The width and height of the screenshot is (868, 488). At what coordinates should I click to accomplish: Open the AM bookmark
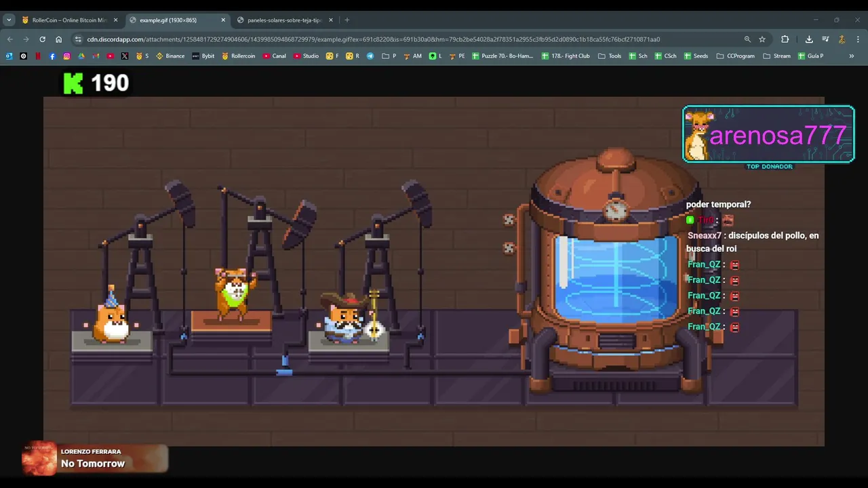pos(412,56)
